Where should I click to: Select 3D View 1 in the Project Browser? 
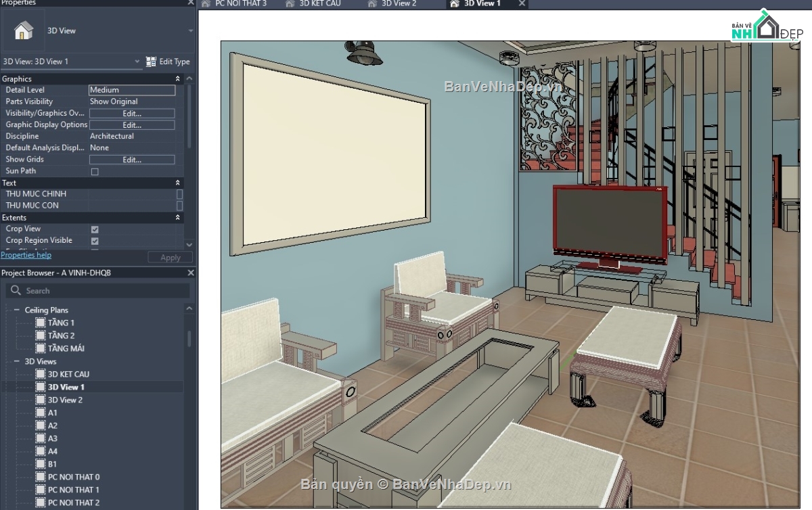point(66,387)
